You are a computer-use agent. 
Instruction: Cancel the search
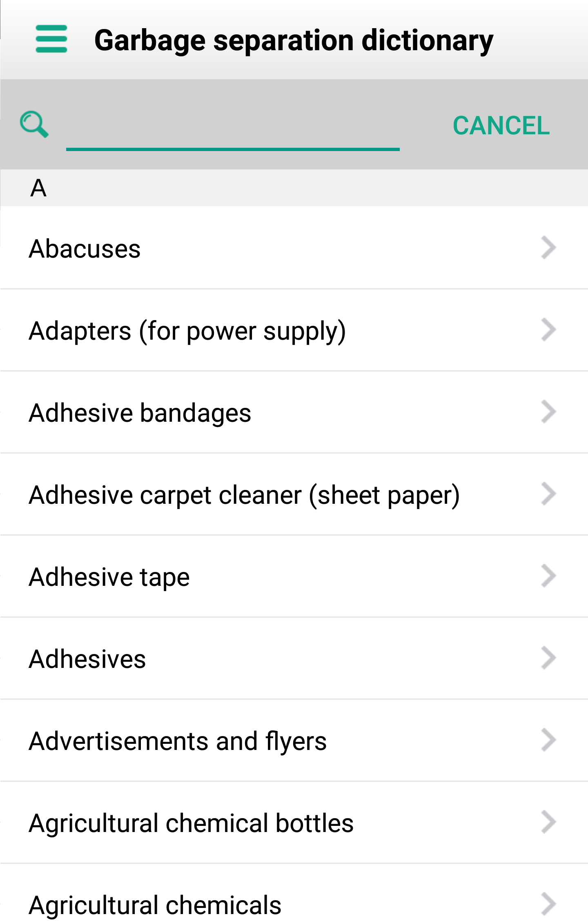click(x=501, y=125)
